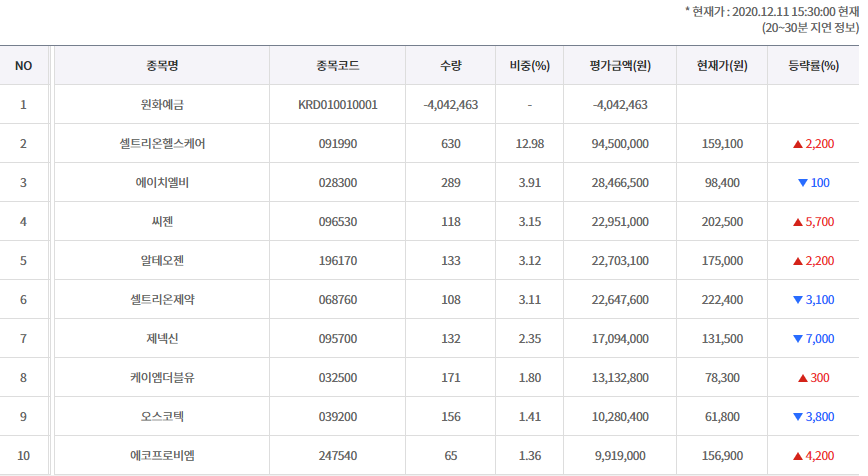Click the red up change 4,200 for 에코프로비엠
The width and height of the screenshot is (868, 476).
coord(814,456)
